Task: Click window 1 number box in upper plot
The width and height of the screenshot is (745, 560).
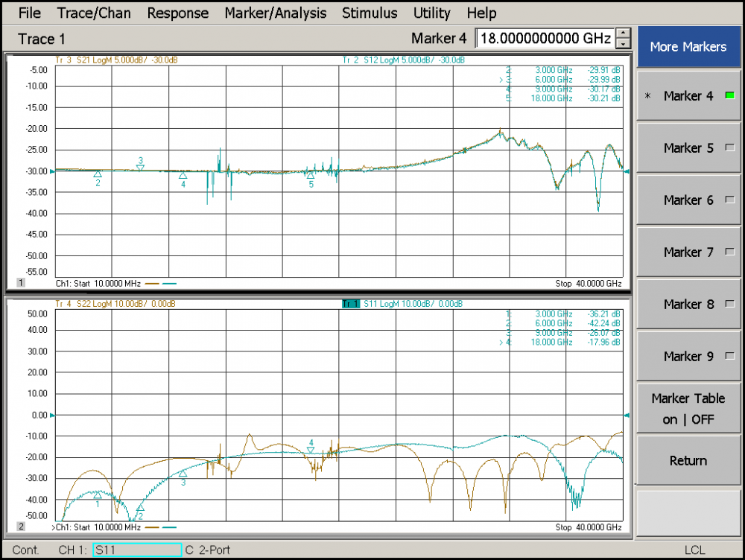Action: (21, 284)
